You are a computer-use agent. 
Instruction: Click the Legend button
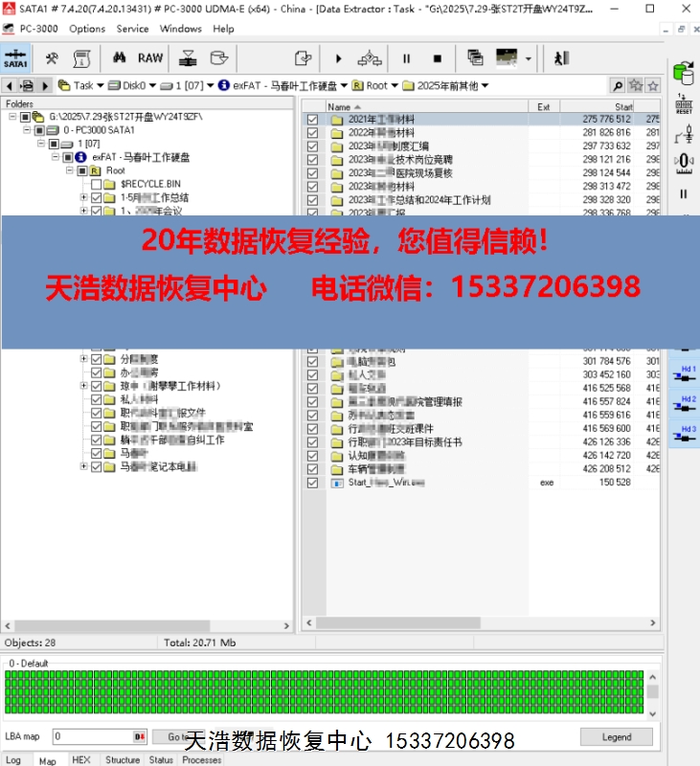click(616, 736)
